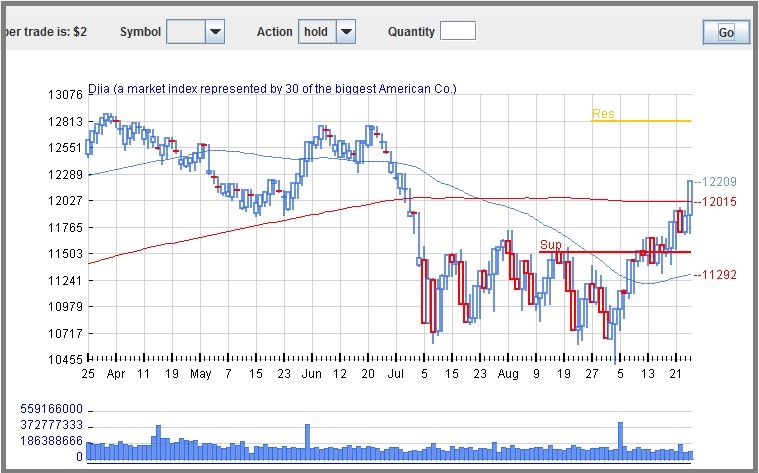Click the 559166000 volume axis label
This screenshot has width=759, height=473.
[x=50, y=410]
